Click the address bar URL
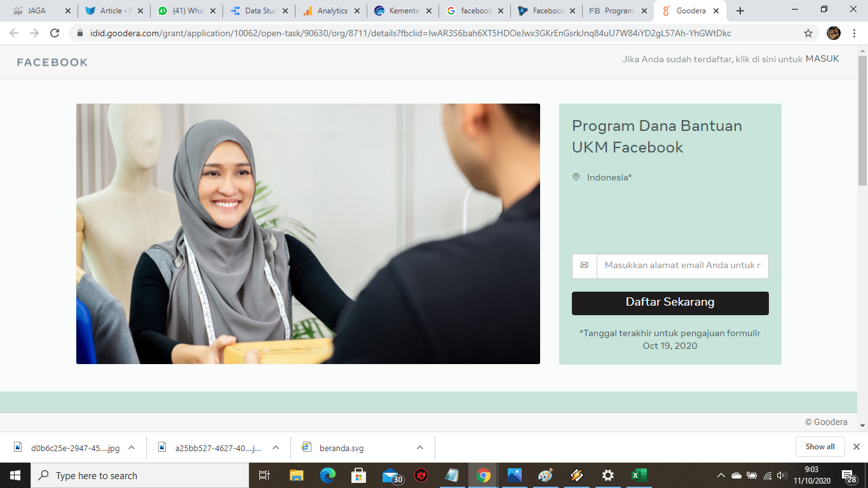The image size is (868, 488). 410,33
